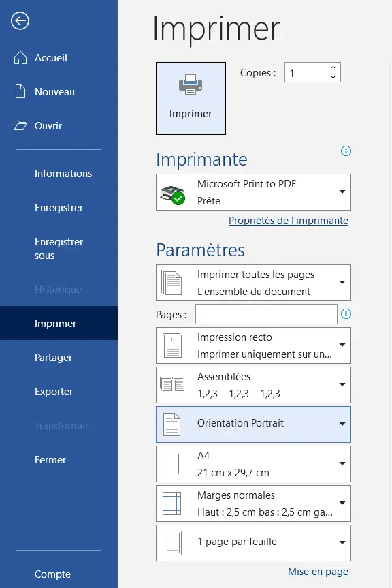Viewport: 392px width, 588px height.
Task: Click the back arrow icon
Action: click(20, 20)
